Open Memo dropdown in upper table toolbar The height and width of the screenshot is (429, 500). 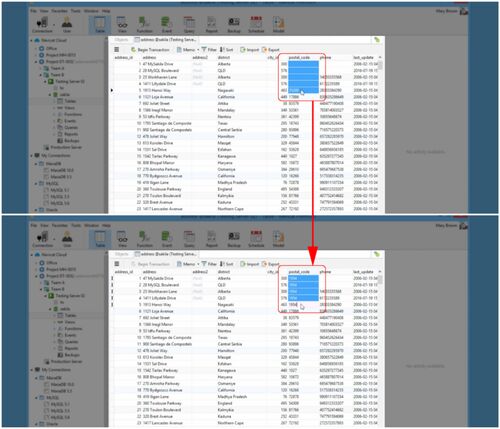coord(188,50)
